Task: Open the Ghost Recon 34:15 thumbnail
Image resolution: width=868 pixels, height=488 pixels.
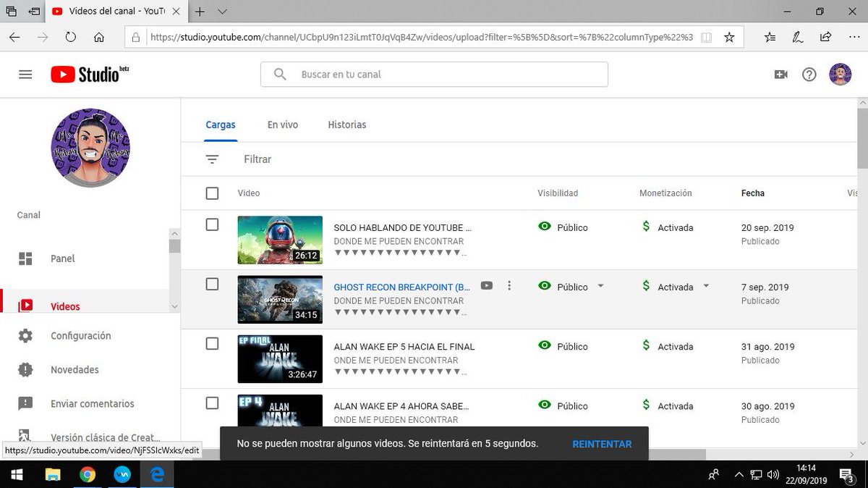Action: click(280, 299)
